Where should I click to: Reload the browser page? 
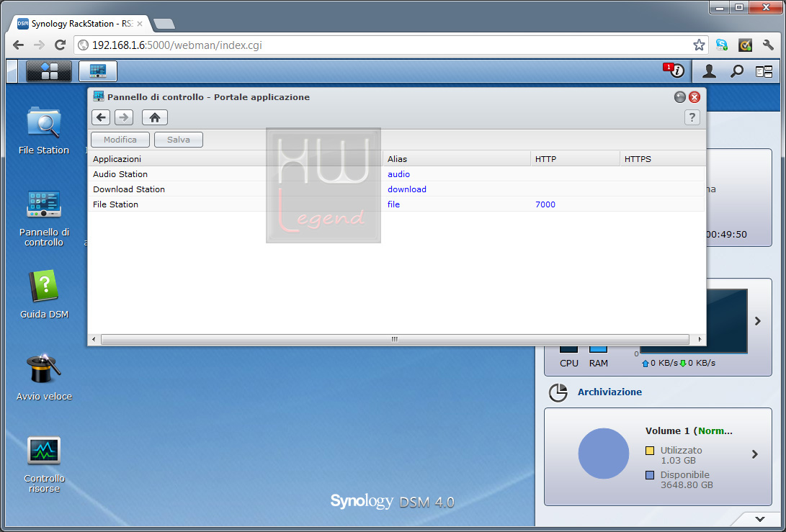pos(60,45)
